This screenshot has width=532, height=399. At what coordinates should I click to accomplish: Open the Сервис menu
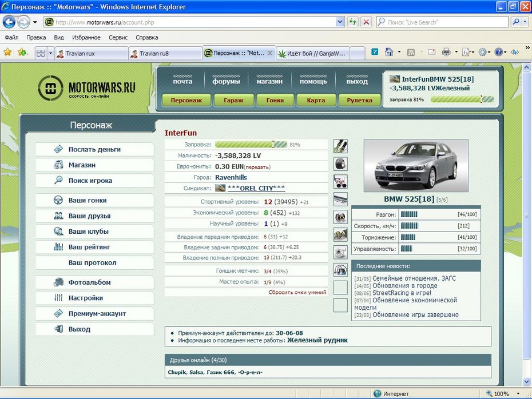118,37
